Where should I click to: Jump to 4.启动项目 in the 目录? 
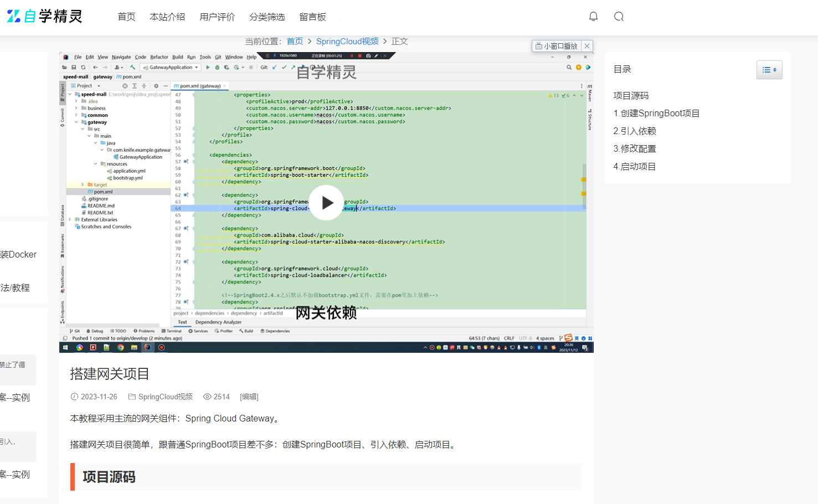point(635,167)
